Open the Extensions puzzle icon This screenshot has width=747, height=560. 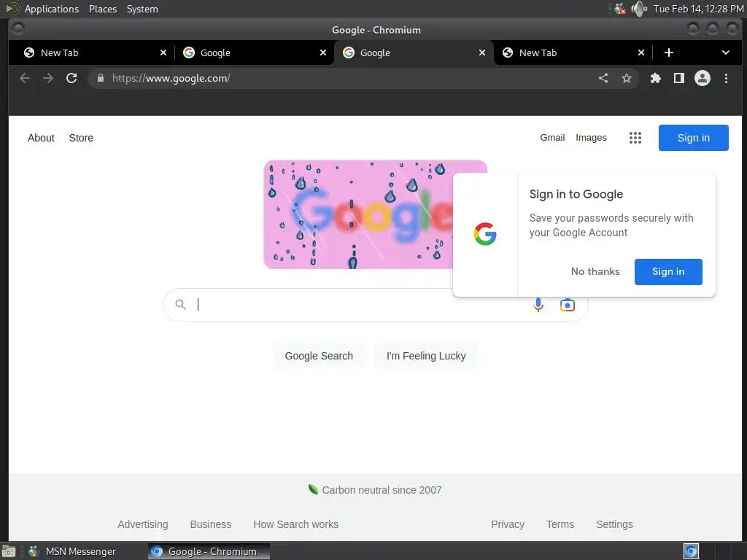click(656, 78)
